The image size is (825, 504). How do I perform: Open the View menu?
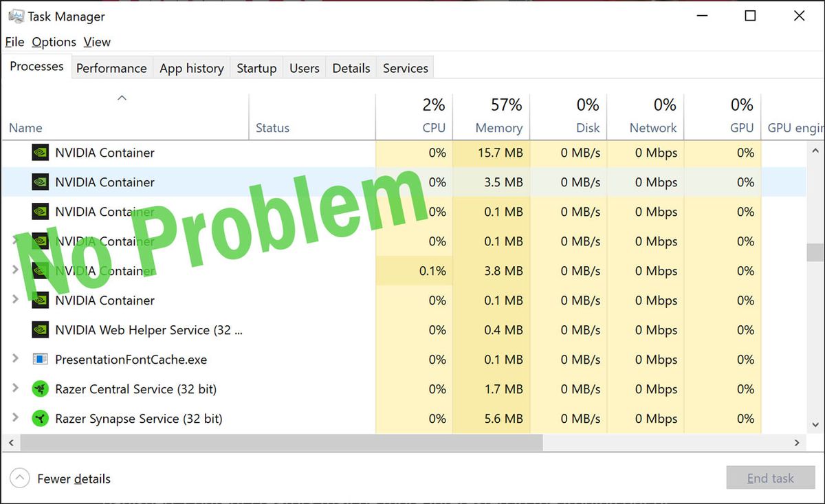coord(97,42)
